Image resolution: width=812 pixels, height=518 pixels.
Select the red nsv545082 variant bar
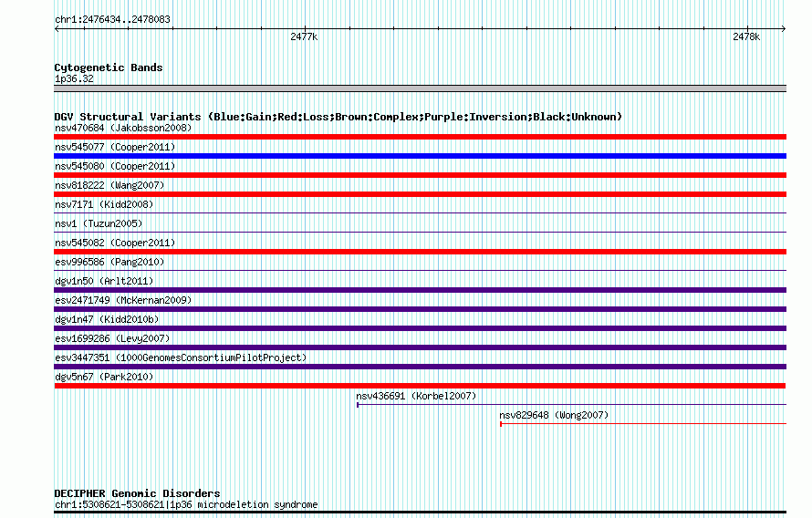coord(420,252)
